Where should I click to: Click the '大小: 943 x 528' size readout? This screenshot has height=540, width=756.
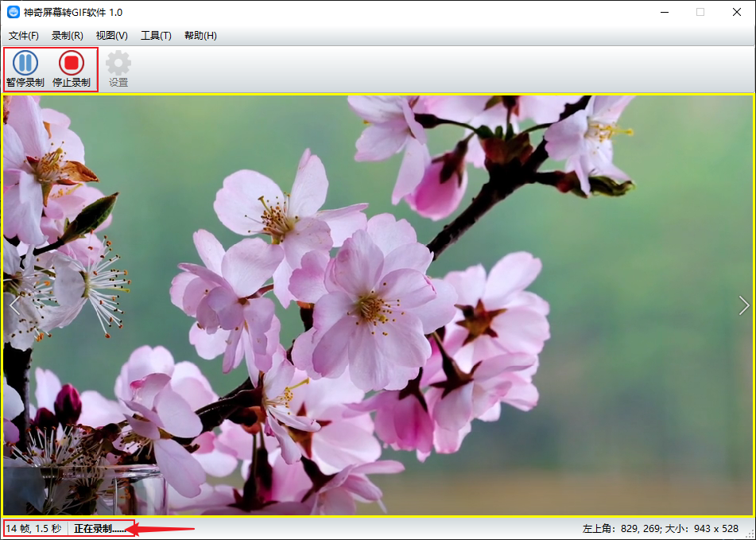coord(703,529)
